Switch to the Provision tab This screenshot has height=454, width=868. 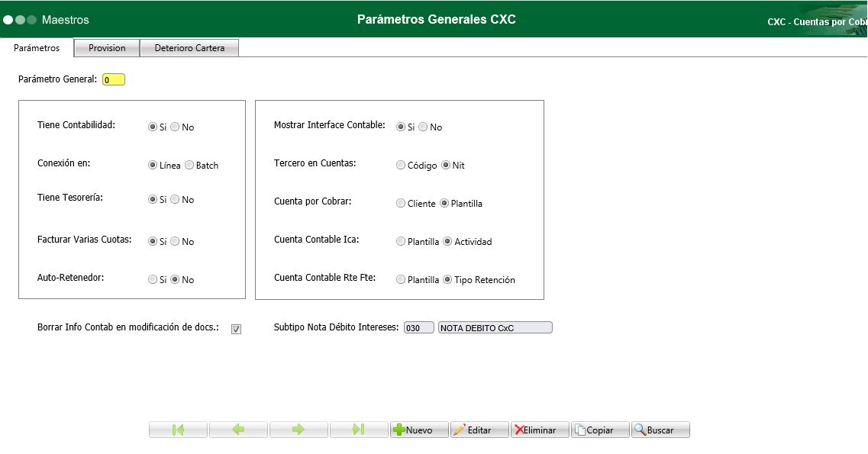(106, 47)
